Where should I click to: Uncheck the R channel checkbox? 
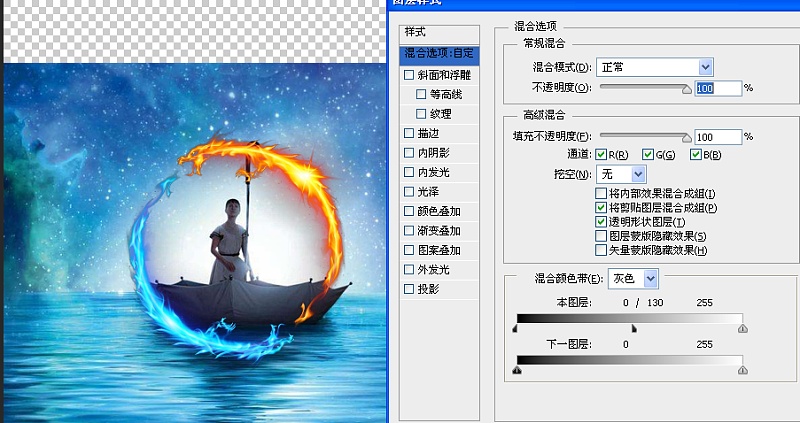tap(601, 155)
